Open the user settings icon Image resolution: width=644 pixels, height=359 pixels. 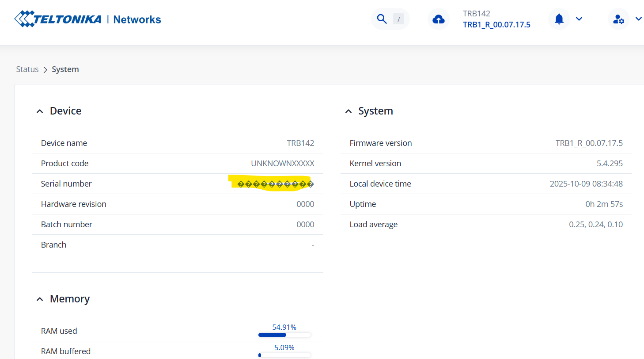point(618,19)
